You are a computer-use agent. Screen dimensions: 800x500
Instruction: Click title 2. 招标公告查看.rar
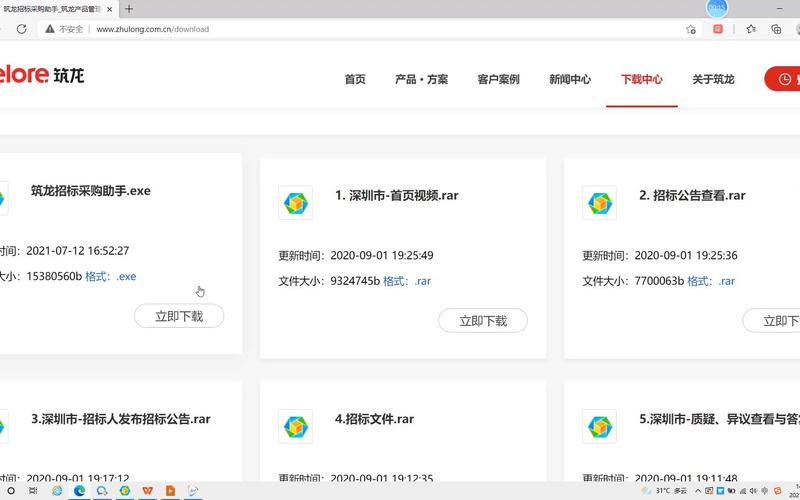pos(692,195)
